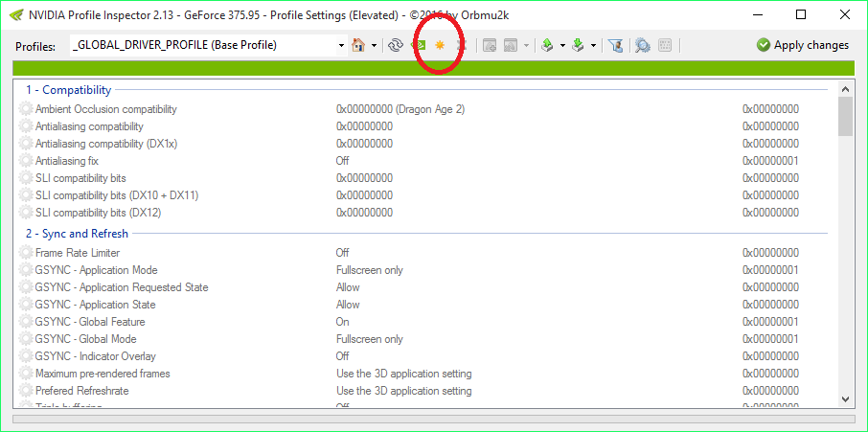The image size is (868, 432).
Task: Open value 0x00000000 (Dragon Age 2)
Action: [400, 109]
